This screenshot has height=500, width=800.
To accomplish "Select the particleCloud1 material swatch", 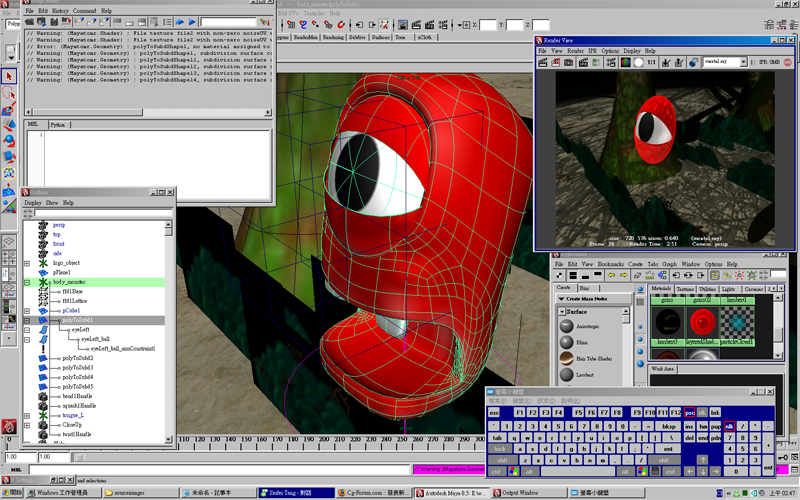I will (x=737, y=322).
